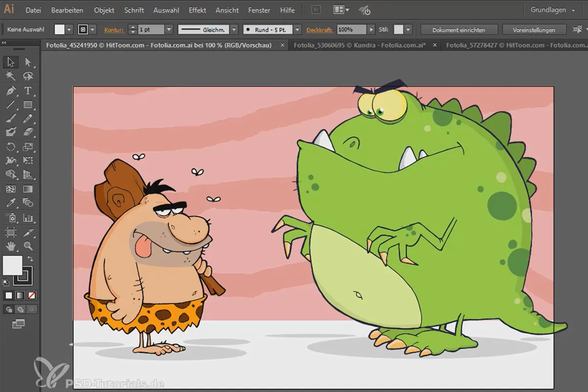
Task: Pick the Magic Wand tool
Action: click(11, 76)
